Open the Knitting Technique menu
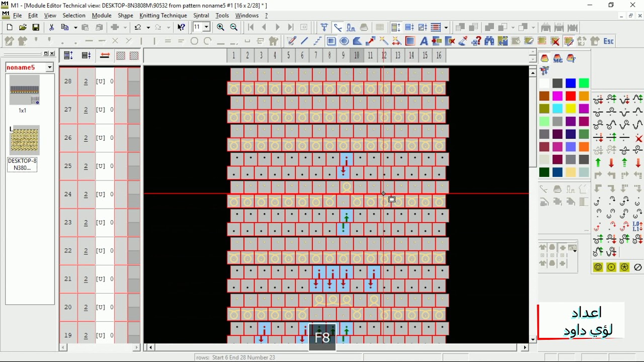 [163, 16]
